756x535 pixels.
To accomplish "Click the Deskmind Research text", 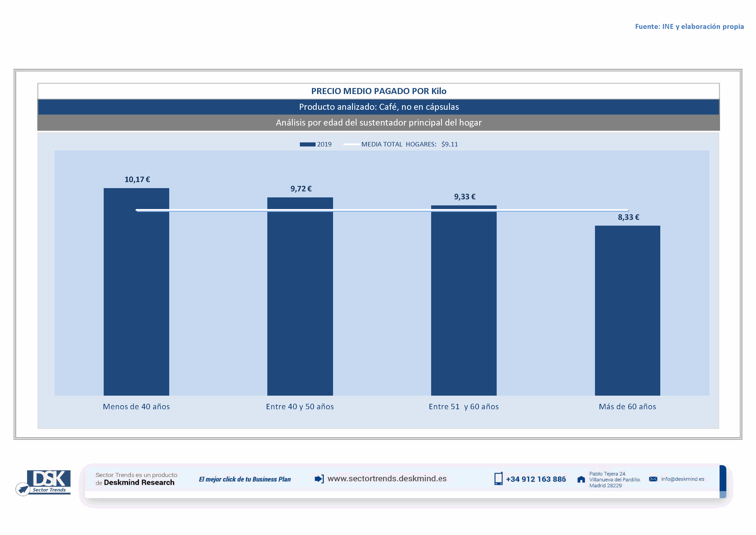I will click(x=139, y=483).
